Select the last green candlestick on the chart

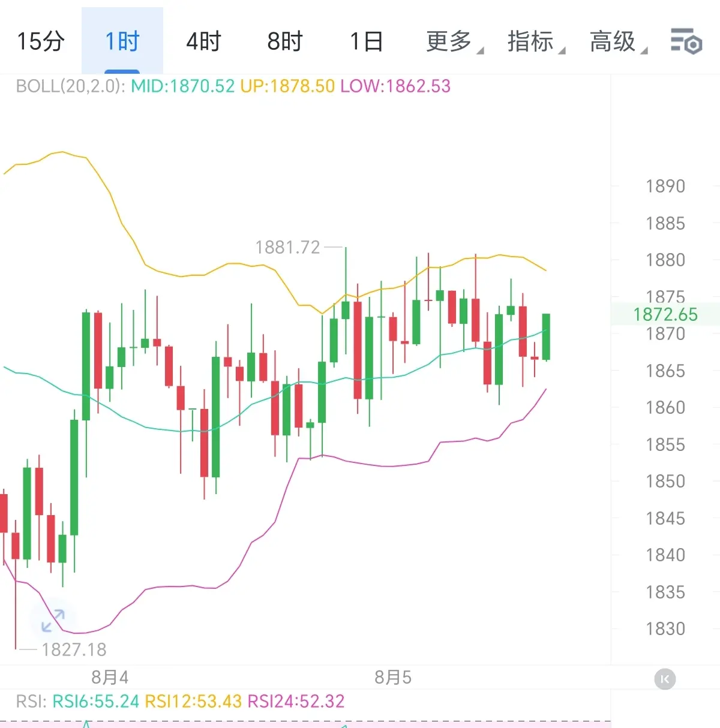pos(546,337)
